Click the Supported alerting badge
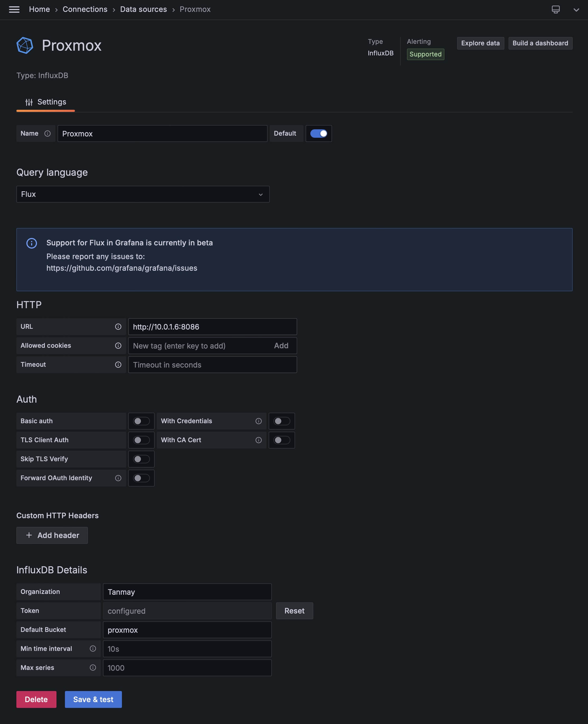This screenshot has width=588, height=724. pos(425,54)
